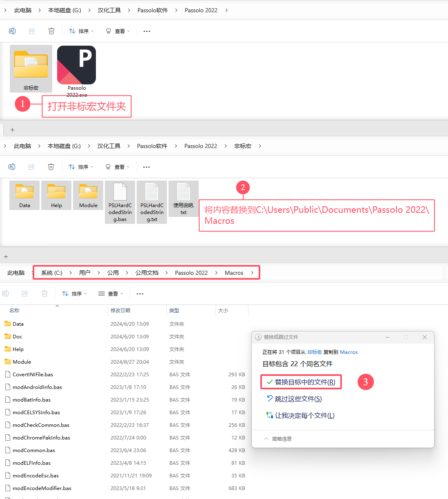448x499 pixels.
Task: Click share icon in middle window toolbar
Action: (31, 167)
